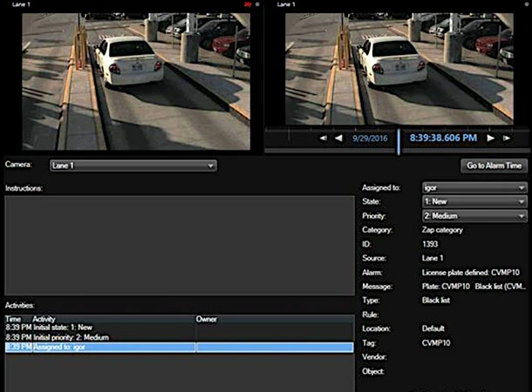Select the Initial state: 1: New activity row
This screenshot has height=392, width=532.
tap(179, 328)
